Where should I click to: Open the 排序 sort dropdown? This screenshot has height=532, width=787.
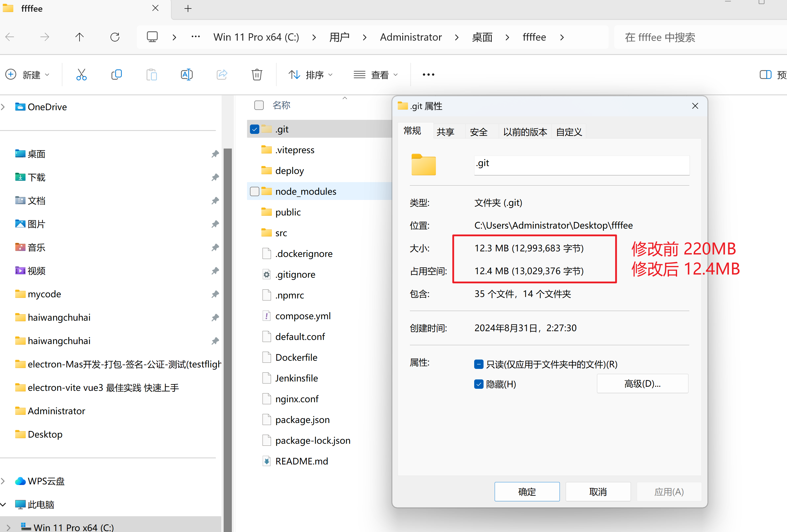click(310, 75)
